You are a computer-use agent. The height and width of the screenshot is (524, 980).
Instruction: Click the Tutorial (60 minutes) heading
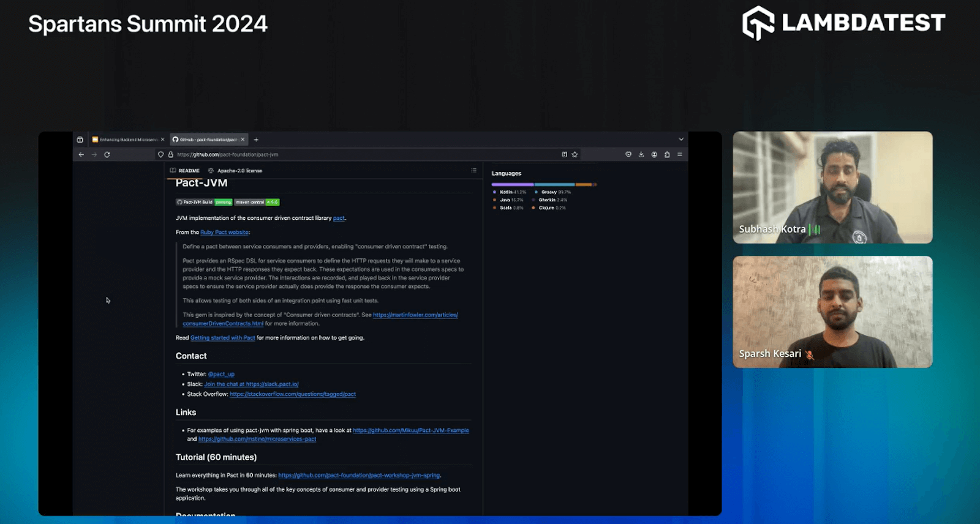pos(216,457)
